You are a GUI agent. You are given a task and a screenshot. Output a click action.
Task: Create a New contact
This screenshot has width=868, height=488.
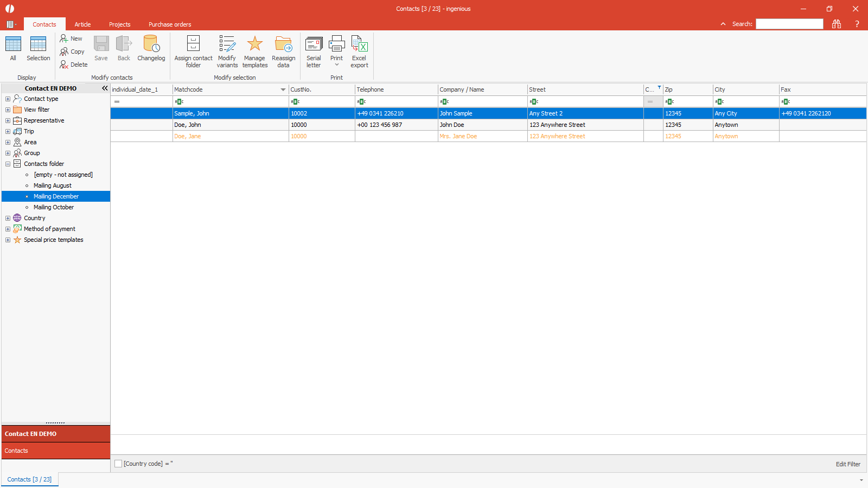[x=72, y=38]
